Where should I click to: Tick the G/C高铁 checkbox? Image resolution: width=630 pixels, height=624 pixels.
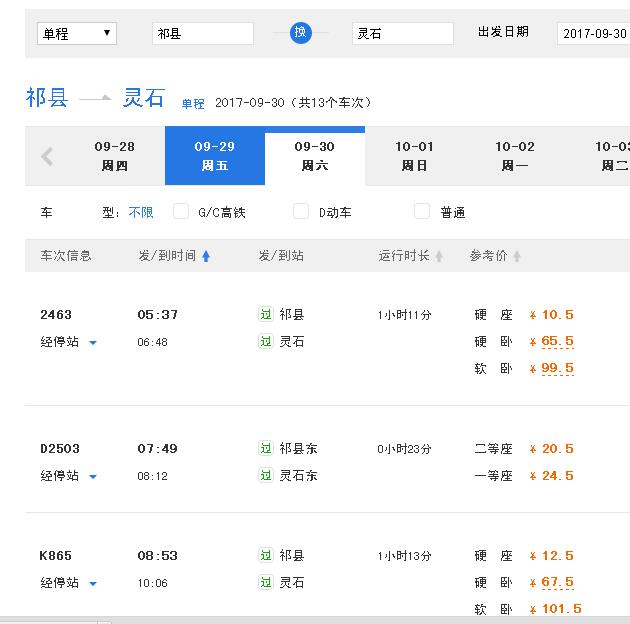tap(181, 211)
